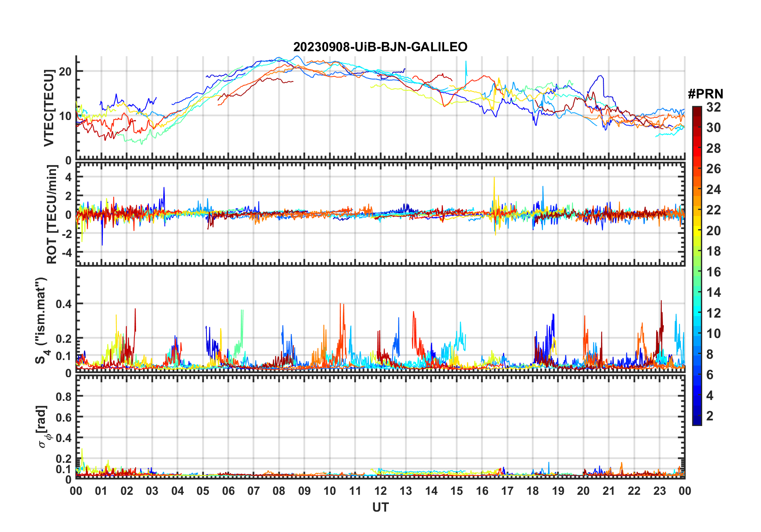761x532 pixels.
Task: Click the -4 tick on the ROT axis
Action: click(x=66, y=253)
